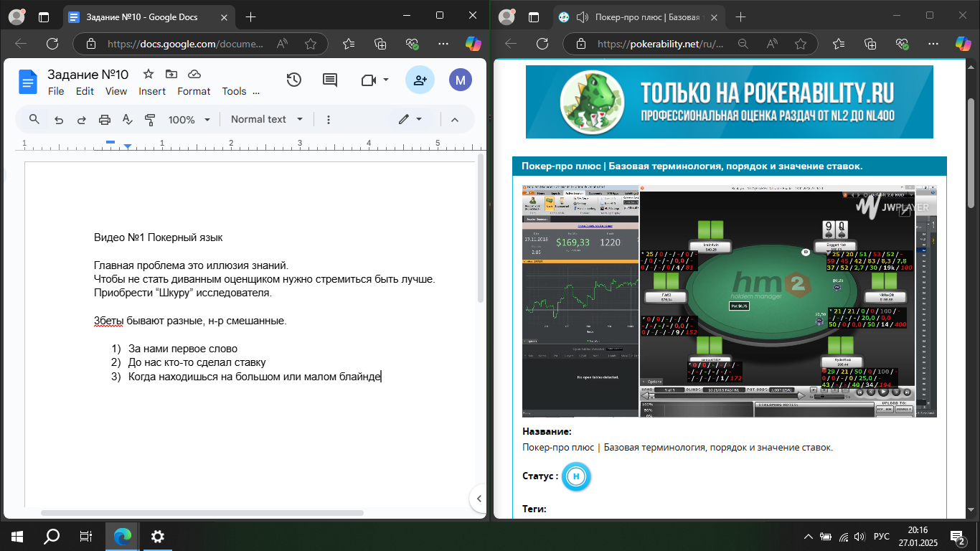
Task: Open Favorites list in pokerability window
Action: (839, 44)
